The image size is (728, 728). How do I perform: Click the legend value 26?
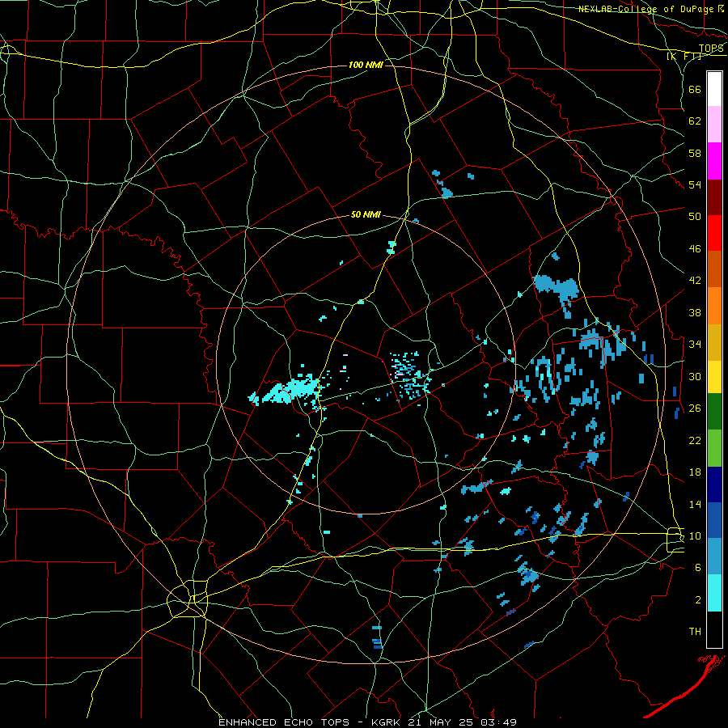point(695,408)
